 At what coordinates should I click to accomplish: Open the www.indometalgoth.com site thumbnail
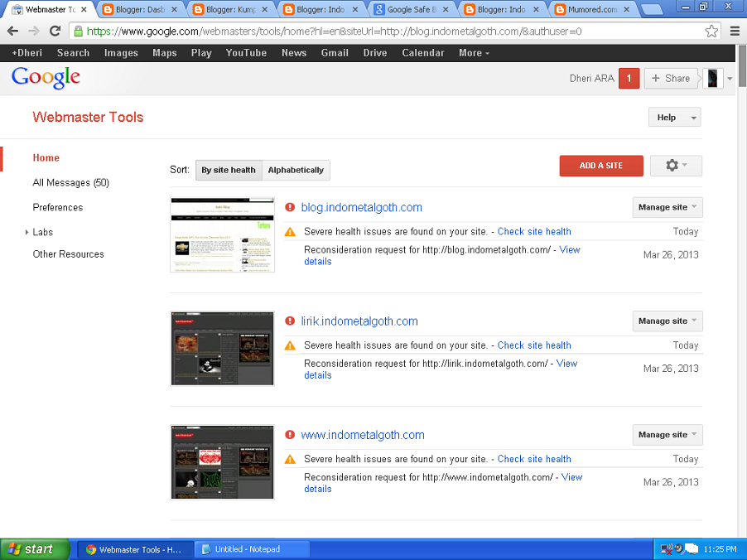point(223,462)
